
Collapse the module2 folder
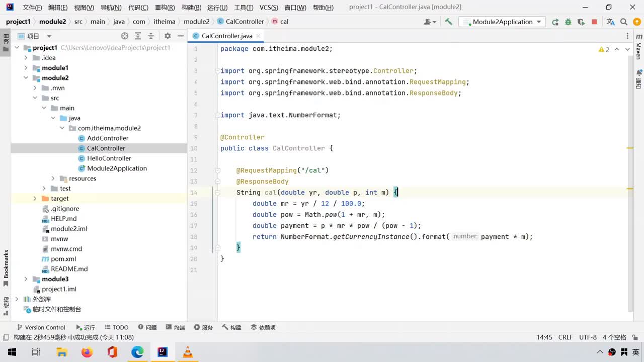pyautogui.click(x=26, y=78)
